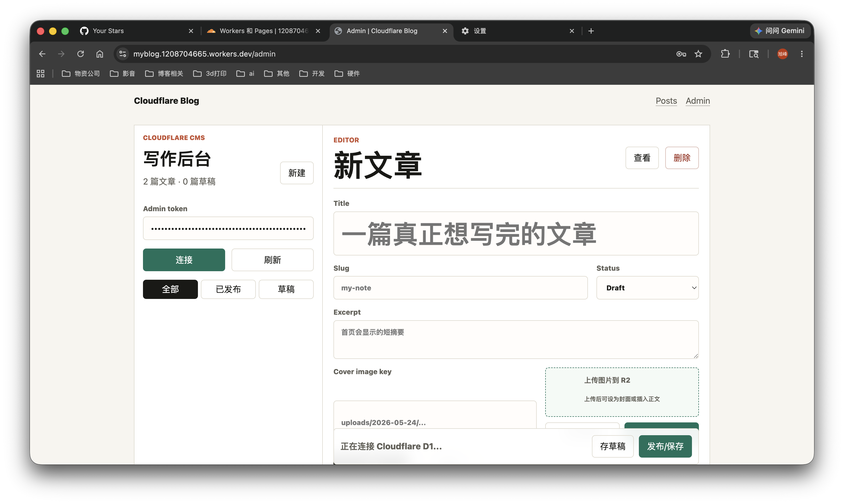844x504 pixels.
Task: Open the saved passwords key icon
Action: click(x=681, y=54)
